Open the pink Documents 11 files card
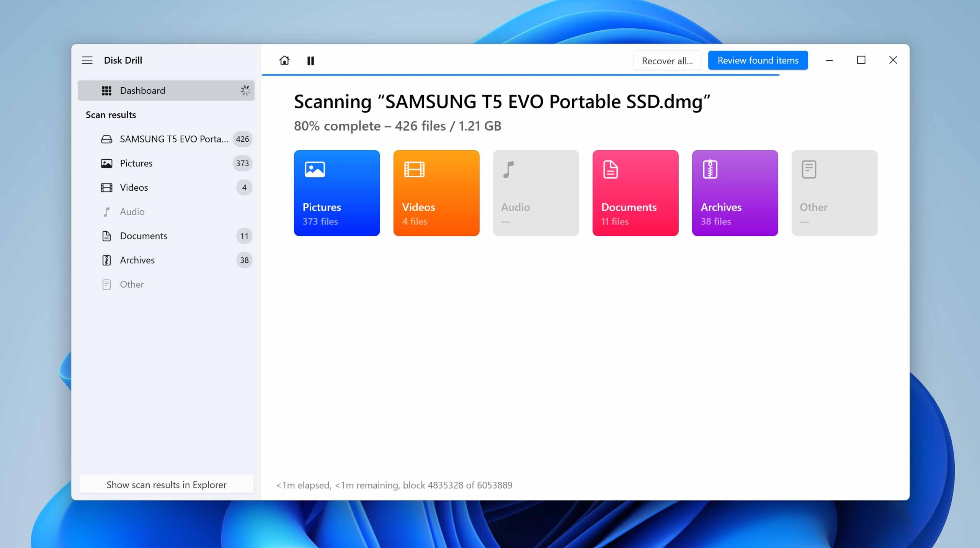Image resolution: width=980 pixels, height=548 pixels. coord(635,193)
